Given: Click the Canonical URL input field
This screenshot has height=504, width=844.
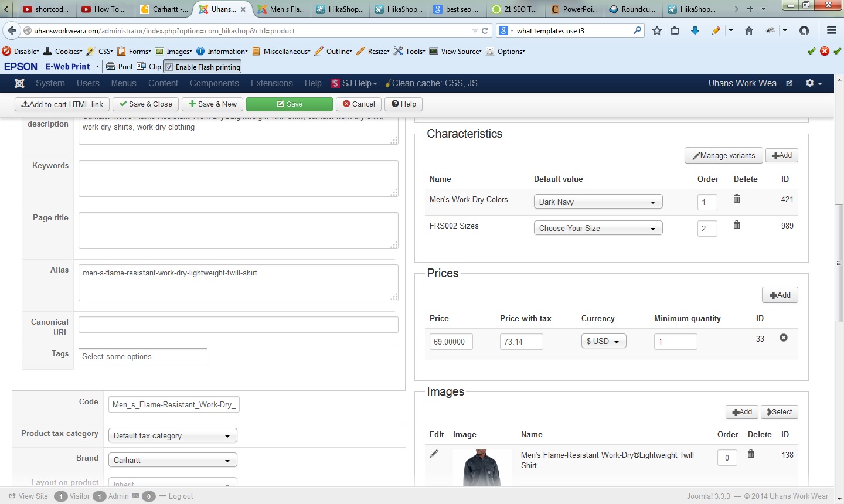Looking at the screenshot, I should [239, 325].
